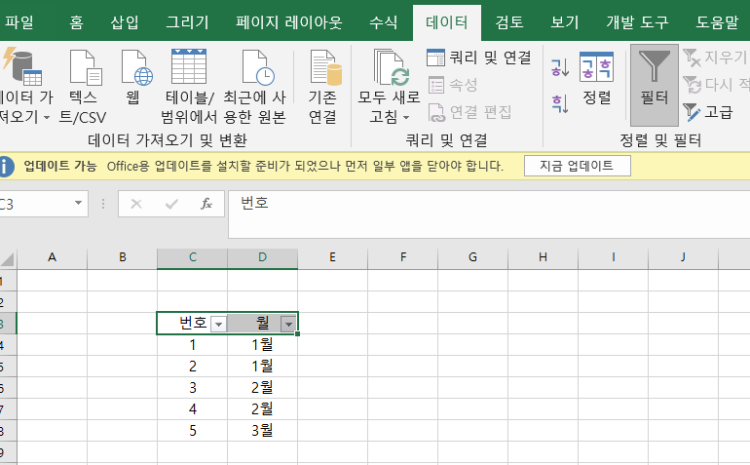Open the 정렬 sort dialog
The width and height of the screenshot is (750, 465).
pos(596,79)
